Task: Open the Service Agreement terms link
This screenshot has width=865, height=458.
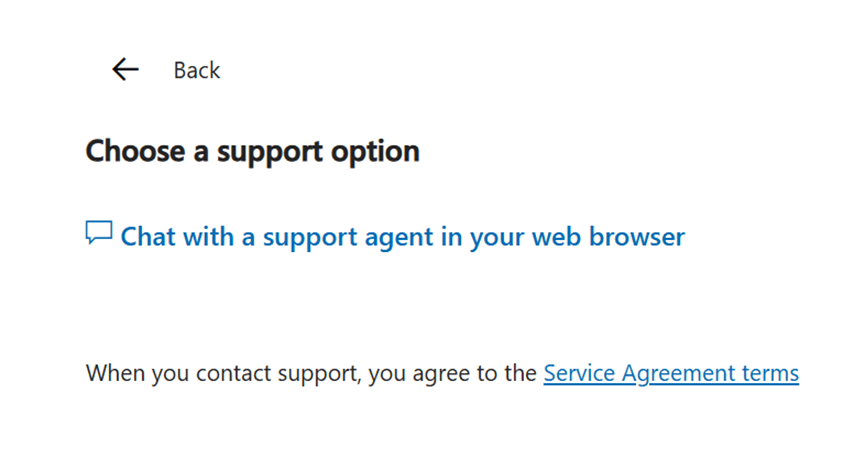Action: [x=671, y=373]
